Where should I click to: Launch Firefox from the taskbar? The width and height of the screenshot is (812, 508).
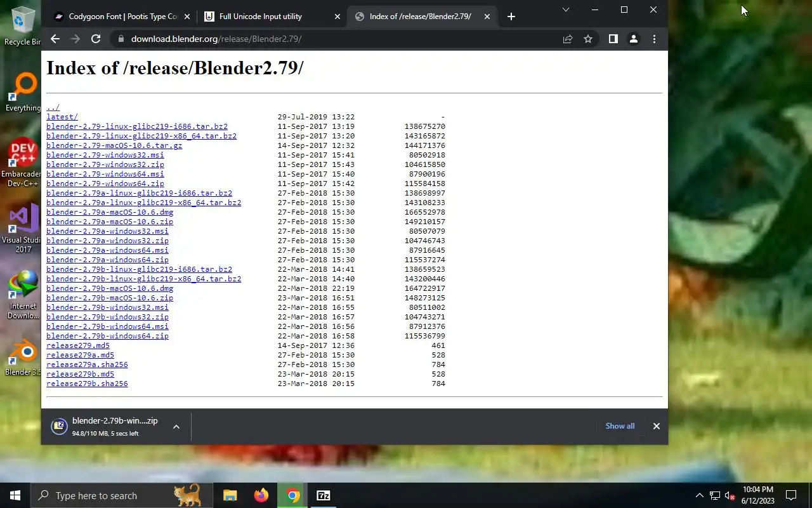point(261,495)
